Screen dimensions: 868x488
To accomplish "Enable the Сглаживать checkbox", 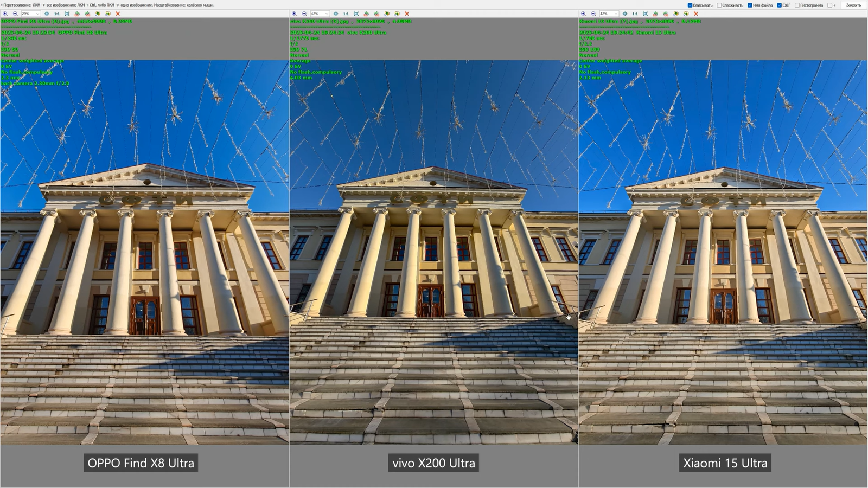I will click(719, 5).
